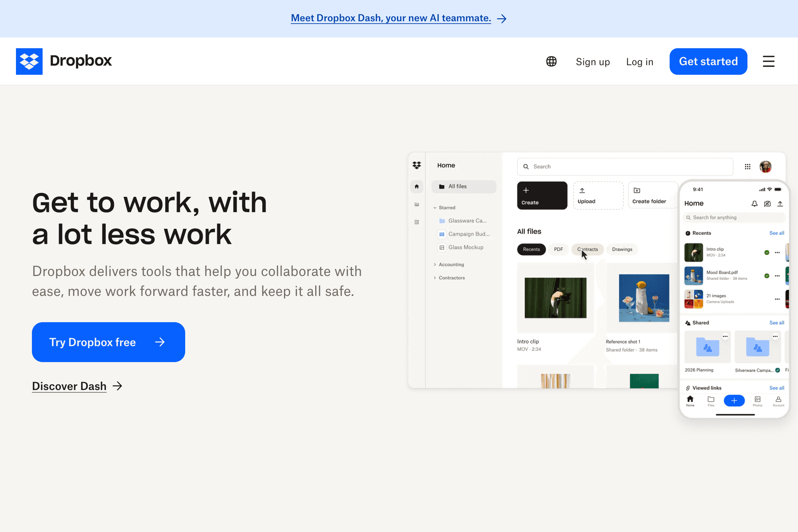This screenshot has width=798, height=532.
Task: Open the hamburger menu
Action: click(x=768, y=61)
